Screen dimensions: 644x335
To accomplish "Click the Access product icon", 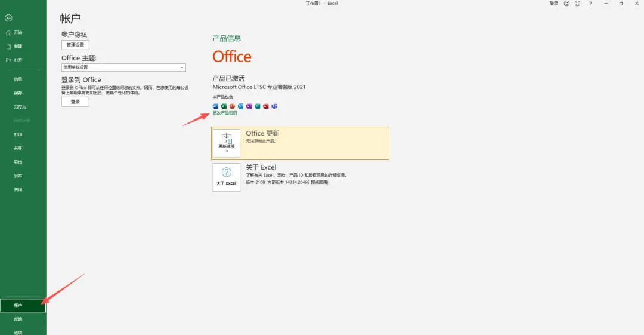I will (266, 106).
